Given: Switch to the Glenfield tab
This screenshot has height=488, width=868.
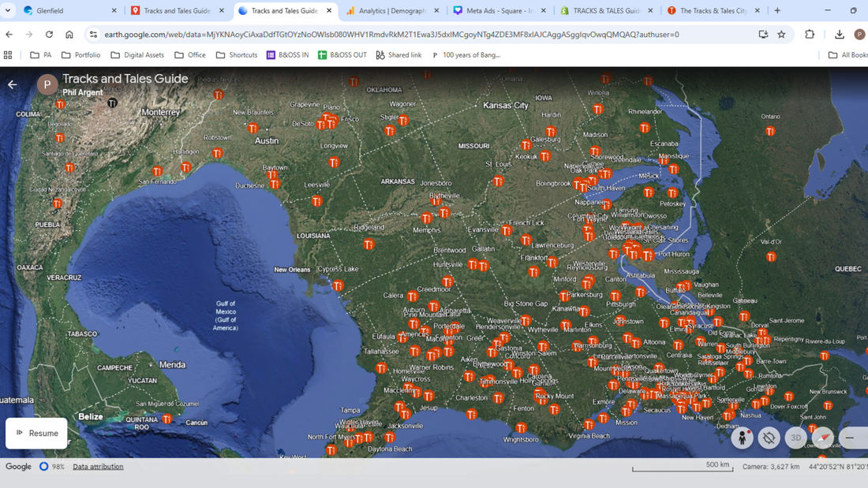Looking at the screenshot, I should click(x=69, y=11).
